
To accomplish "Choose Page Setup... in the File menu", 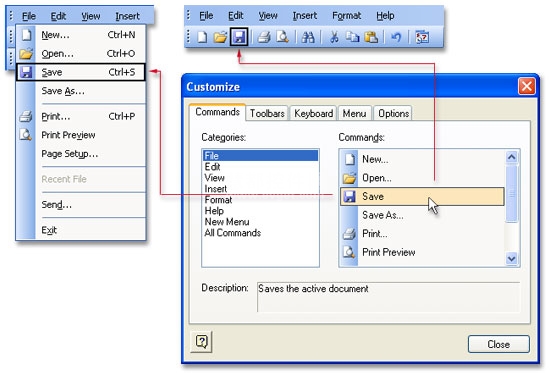I will (x=81, y=153).
